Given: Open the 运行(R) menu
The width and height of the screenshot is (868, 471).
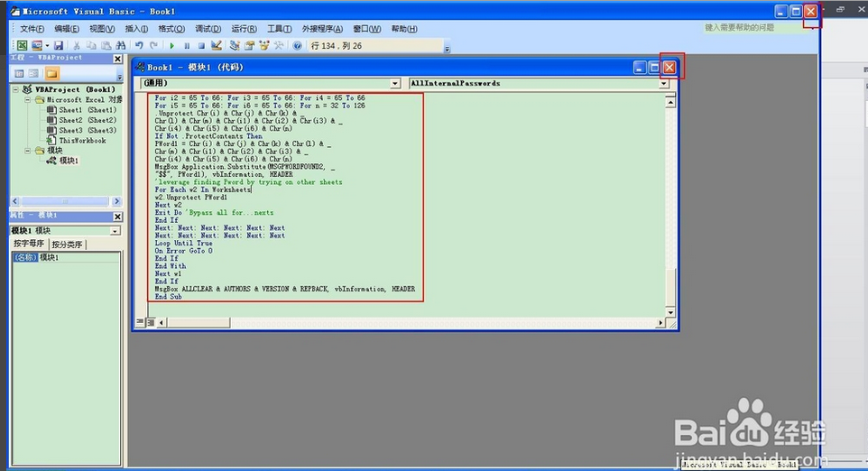Looking at the screenshot, I should click(245, 29).
